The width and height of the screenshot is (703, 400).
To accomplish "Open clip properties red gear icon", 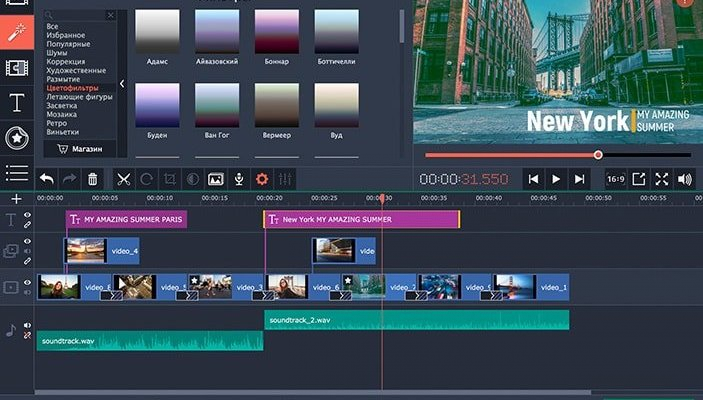I will pos(263,179).
